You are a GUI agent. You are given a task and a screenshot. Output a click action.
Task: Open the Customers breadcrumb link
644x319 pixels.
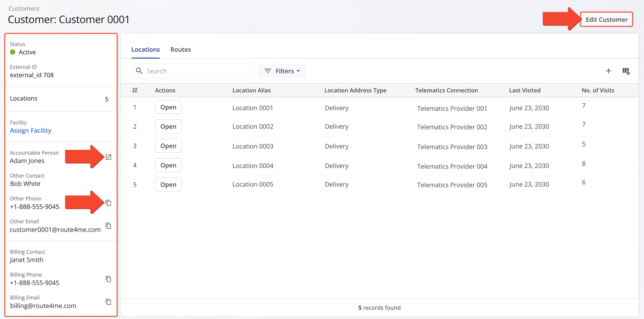(24, 8)
